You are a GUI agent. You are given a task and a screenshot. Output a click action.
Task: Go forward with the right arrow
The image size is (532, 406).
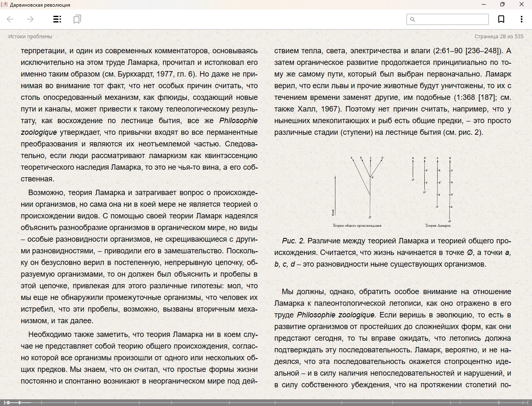(30, 19)
